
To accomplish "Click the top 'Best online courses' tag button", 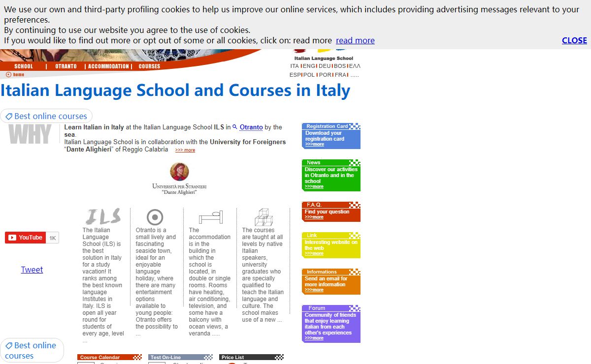I will pos(46,116).
